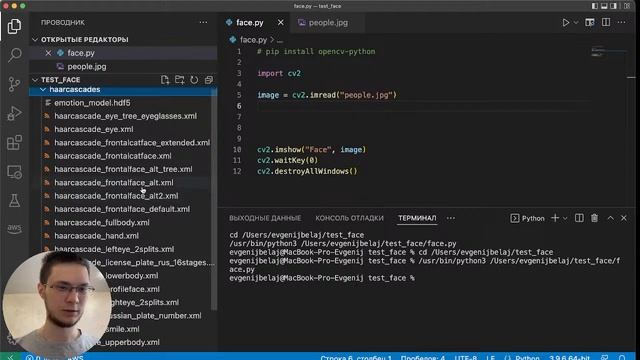Open the editor more actions menu

pos(621,22)
